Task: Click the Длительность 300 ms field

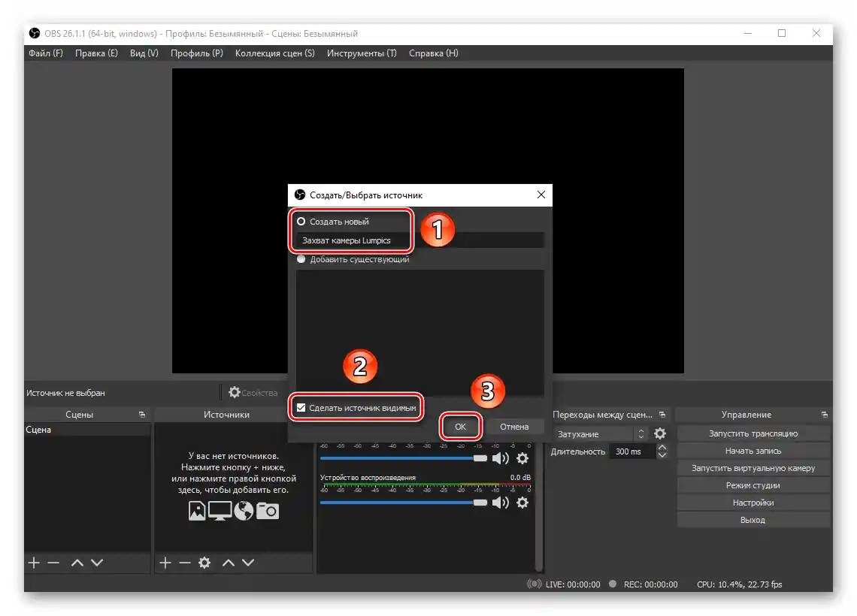Action: tap(631, 451)
